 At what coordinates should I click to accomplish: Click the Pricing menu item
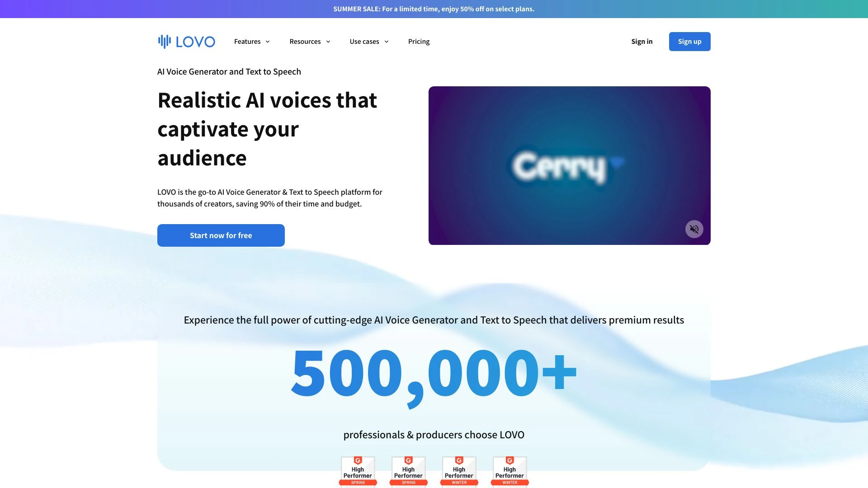pos(419,41)
